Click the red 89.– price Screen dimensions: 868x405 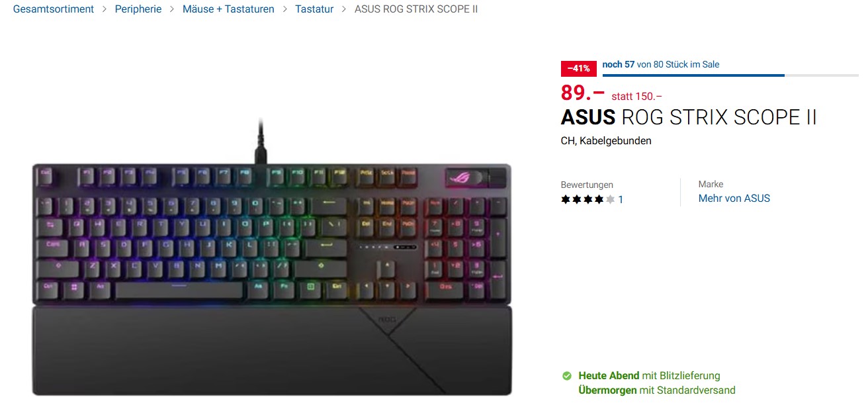click(583, 92)
